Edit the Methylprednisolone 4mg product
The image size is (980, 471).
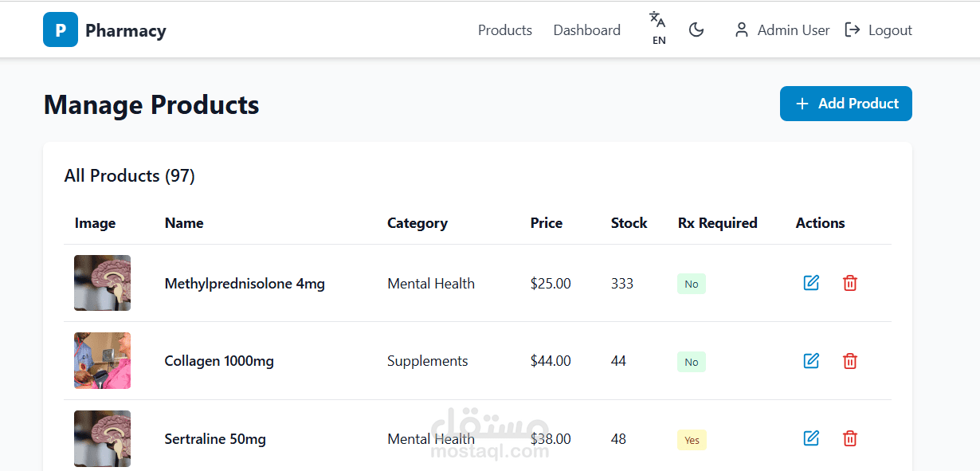tap(811, 283)
